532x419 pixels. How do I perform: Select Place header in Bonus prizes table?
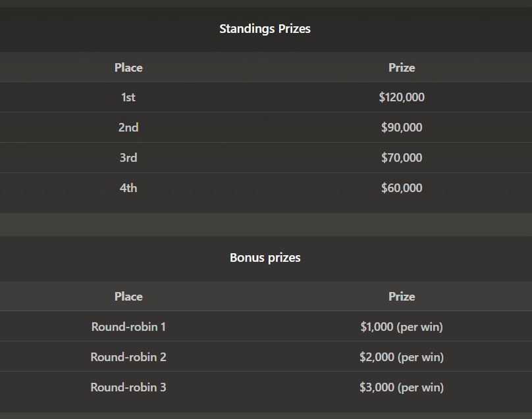pyautogui.click(x=128, y=297)
